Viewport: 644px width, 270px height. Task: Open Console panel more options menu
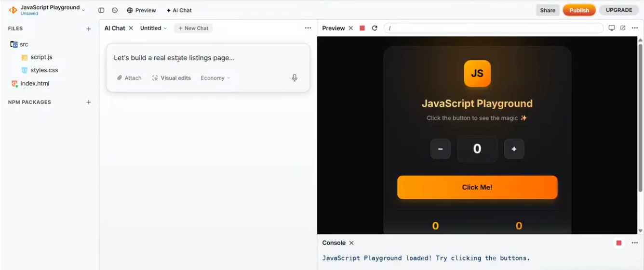pyautogui.click(x=634, y=243)
